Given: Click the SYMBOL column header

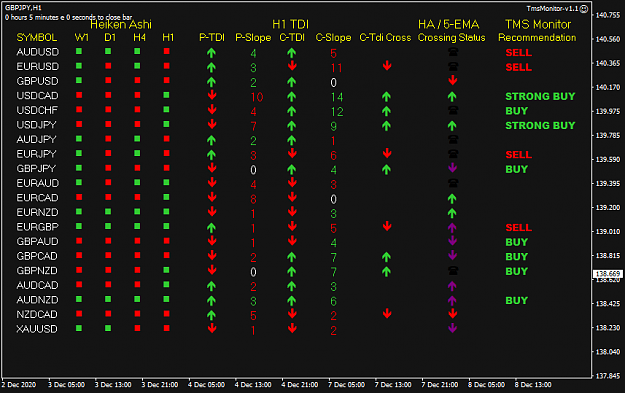Looking at the screenshot, I should click(37, 37).
